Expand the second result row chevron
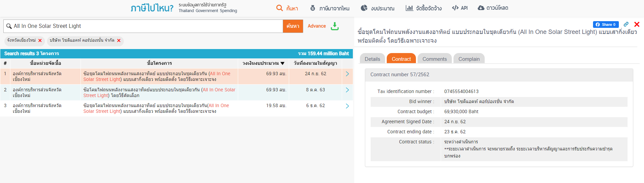Image resolution: width=644 pixels, height=183 pixels. (347, 90)
